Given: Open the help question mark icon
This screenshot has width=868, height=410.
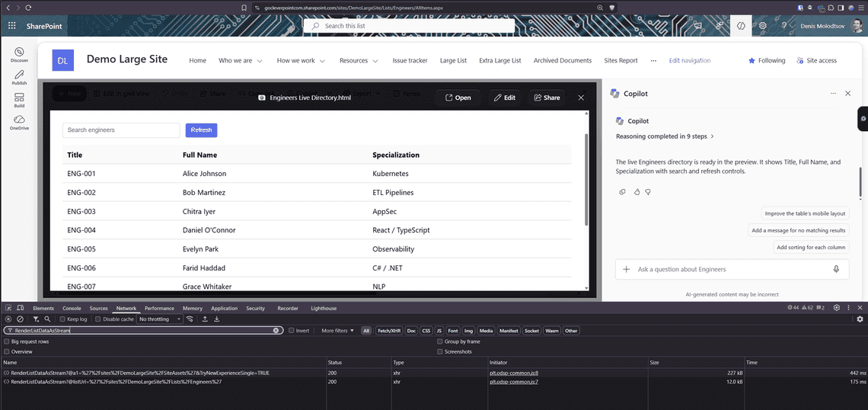Looking at the screenshot, I should (x=783, y=25).
